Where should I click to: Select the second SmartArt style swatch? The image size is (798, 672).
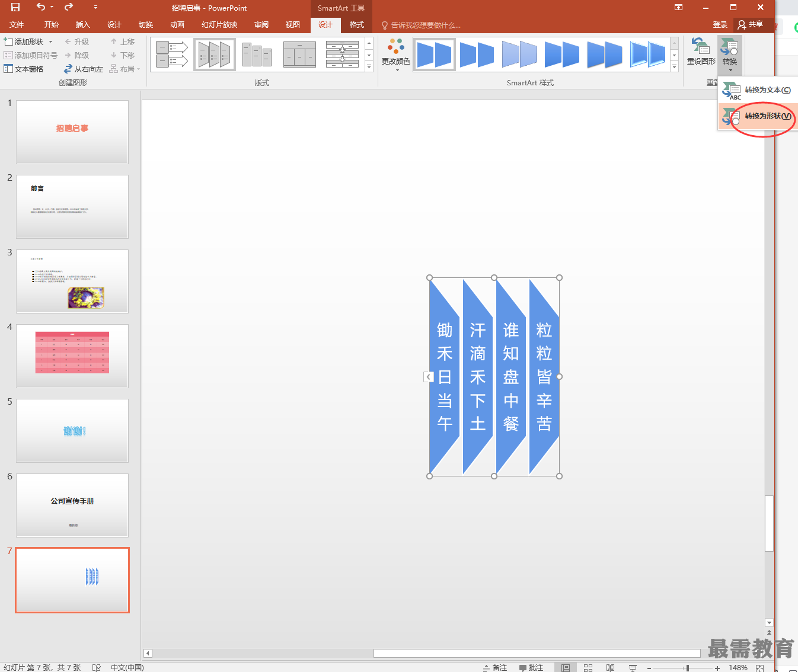[477, 55]
